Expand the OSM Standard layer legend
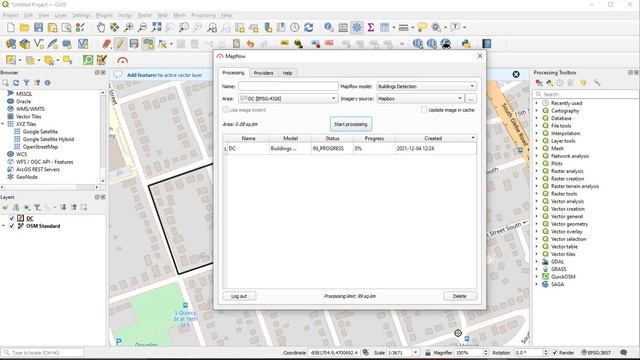The width and height of the screenshot is (640, 360). 3,226
